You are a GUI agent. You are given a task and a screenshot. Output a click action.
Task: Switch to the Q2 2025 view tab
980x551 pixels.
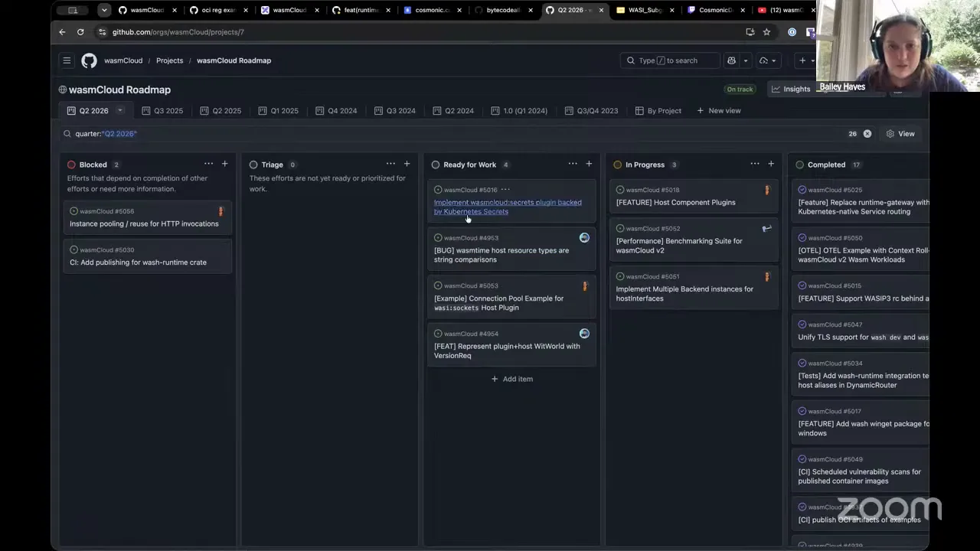(220, 111)
